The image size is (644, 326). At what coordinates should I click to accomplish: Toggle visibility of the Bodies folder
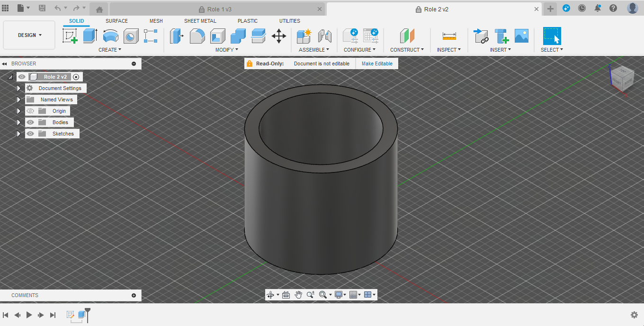(x=30, y=122)
